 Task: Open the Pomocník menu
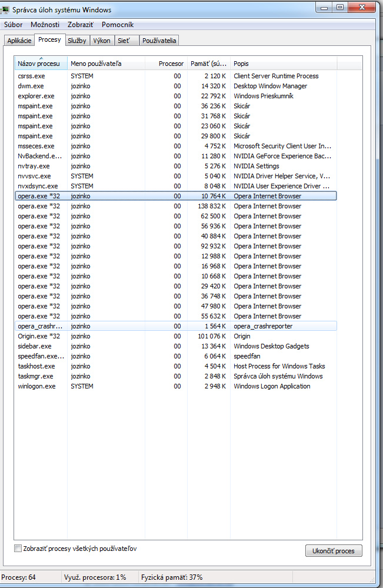point(118,25)
